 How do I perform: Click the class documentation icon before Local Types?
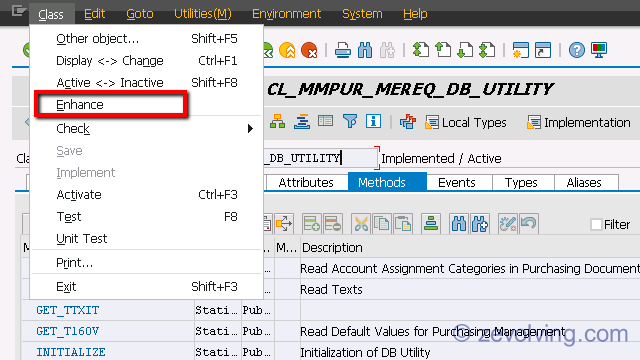pyautogui.click(x=408, y=122)
